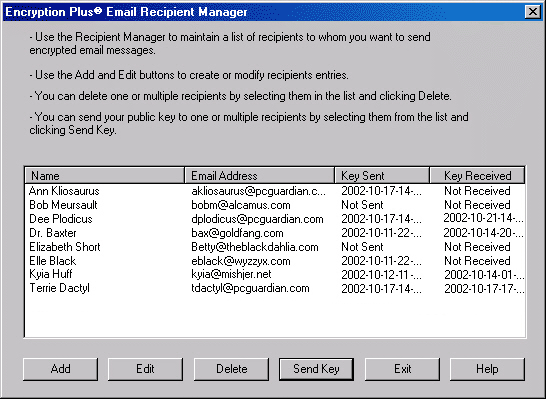Select recipient Kyia Huff
The image size is (546, 399).
tap(51, 274)
